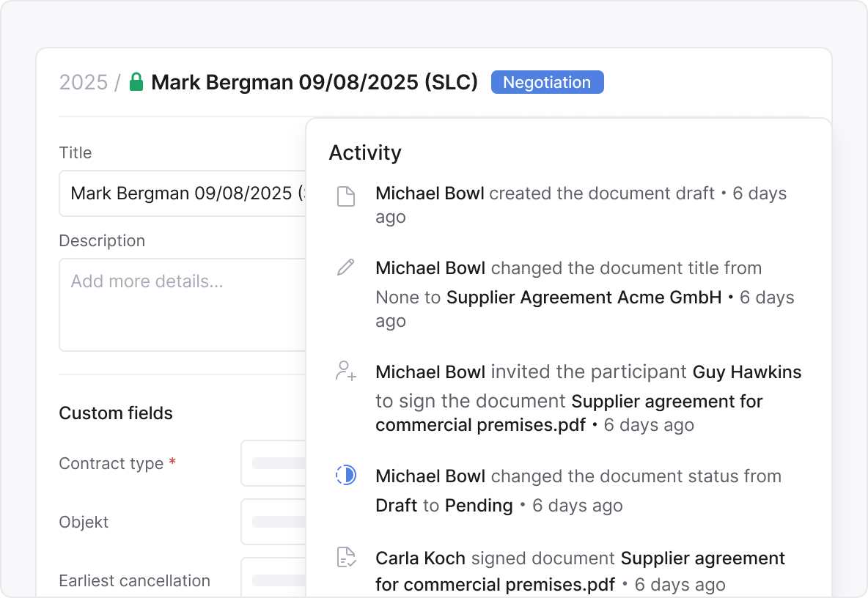The width and height of the screenshot is (868, 598).
Task: Open the Contract type field dropdown
Action: [273, 463]
